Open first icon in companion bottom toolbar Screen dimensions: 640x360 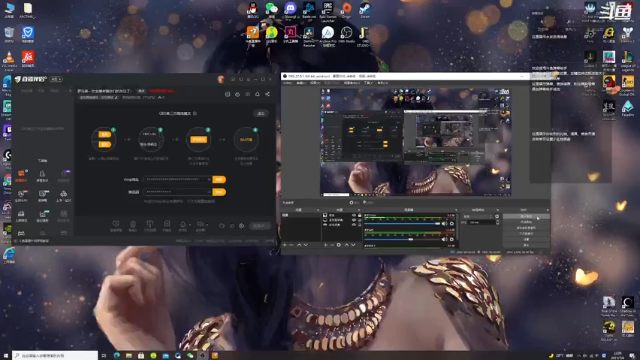[116, 225]
